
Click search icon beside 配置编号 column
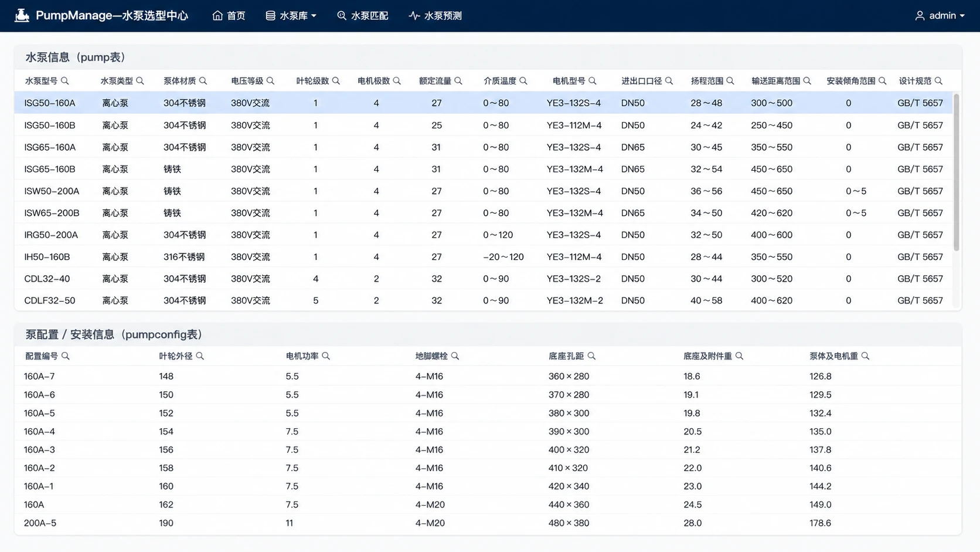tap(66, 356)
